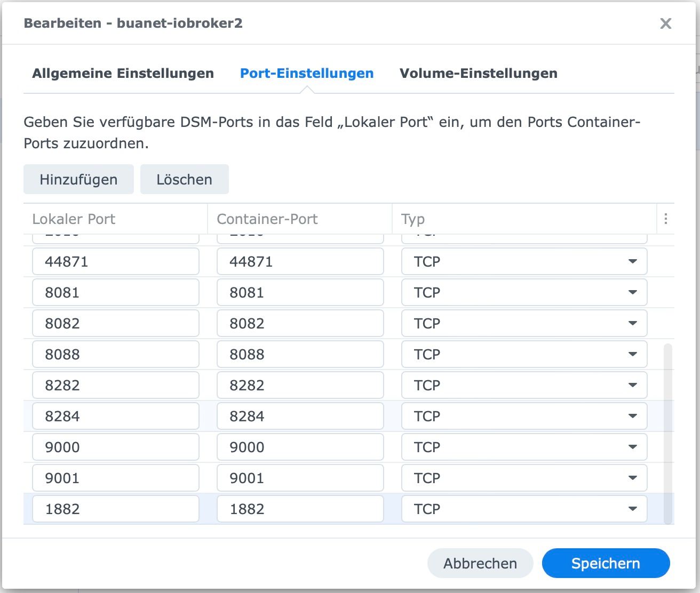Open the Volume-Einstellungen tab

pos(478,74)
